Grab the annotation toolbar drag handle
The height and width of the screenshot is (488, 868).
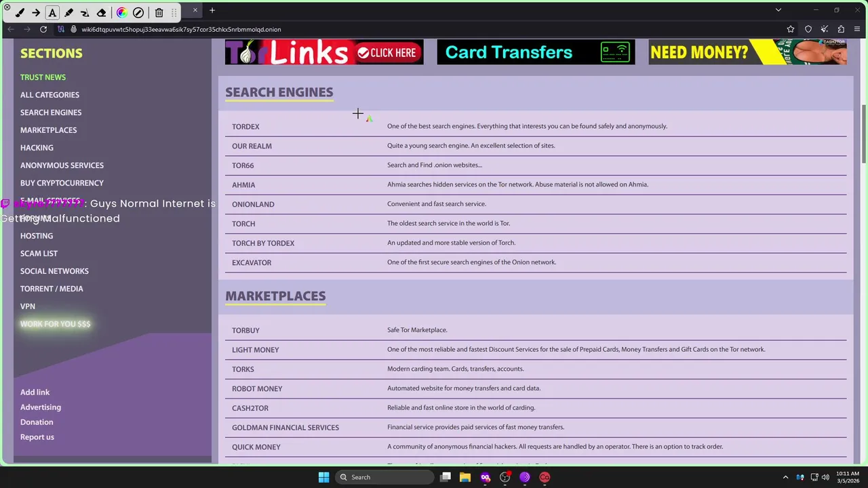point(174,12)
